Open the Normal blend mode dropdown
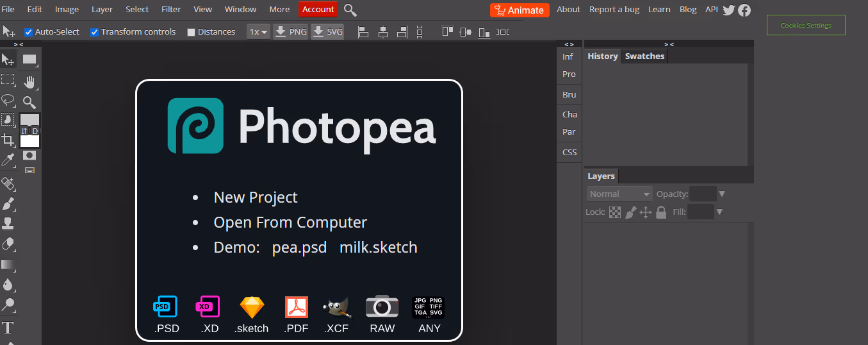Viewport: 868px width, 345px height. tap(619, 194)
